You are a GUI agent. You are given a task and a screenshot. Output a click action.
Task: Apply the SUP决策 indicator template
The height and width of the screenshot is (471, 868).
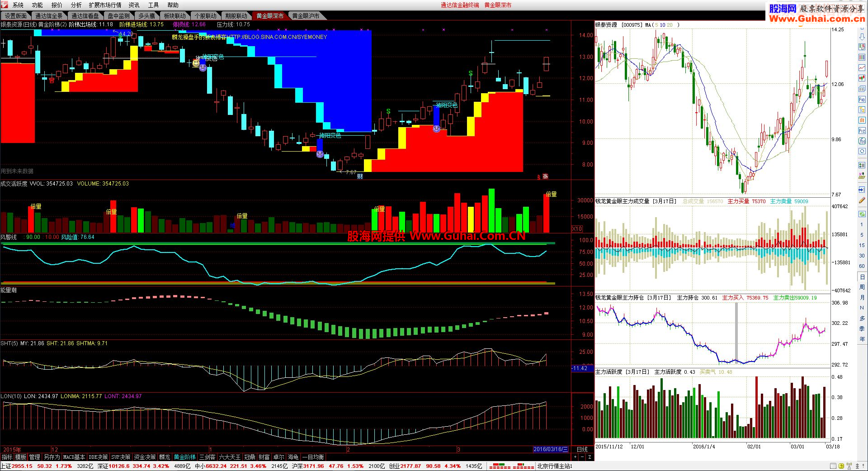121,457
